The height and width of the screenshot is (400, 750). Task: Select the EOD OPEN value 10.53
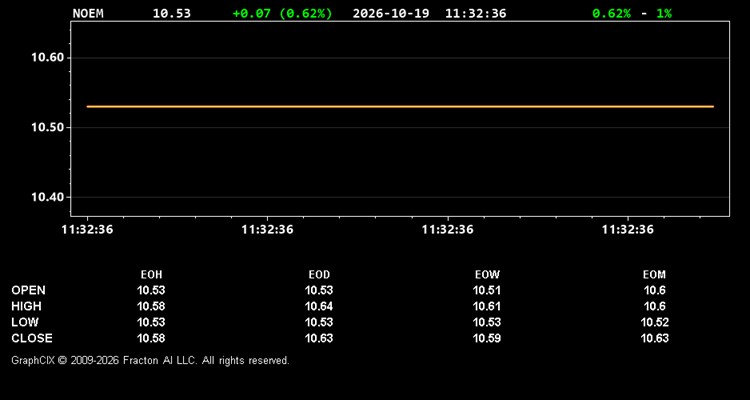click(x=319, y=290)
